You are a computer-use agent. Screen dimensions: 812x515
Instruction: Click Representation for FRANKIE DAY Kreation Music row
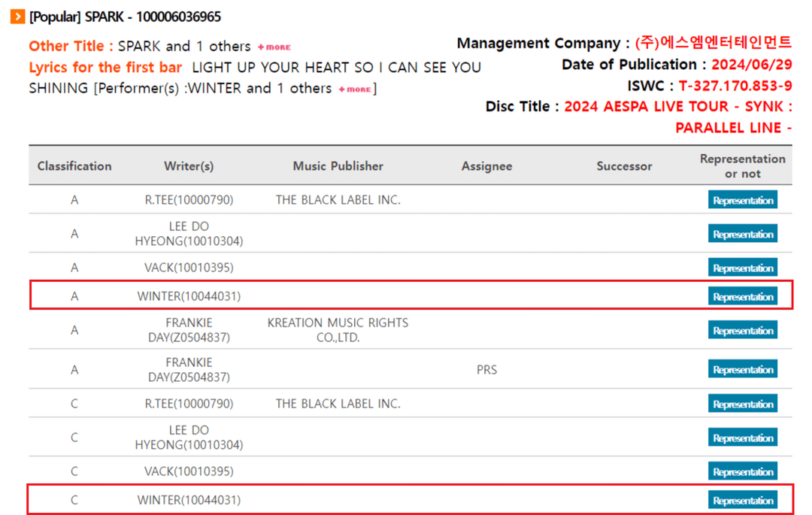[x=742, y=331]
